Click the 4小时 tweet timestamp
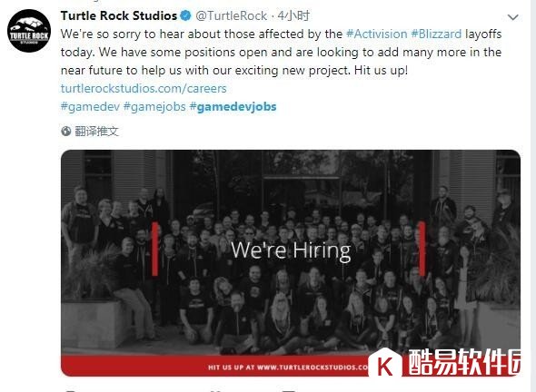 (x=293, y=15)
